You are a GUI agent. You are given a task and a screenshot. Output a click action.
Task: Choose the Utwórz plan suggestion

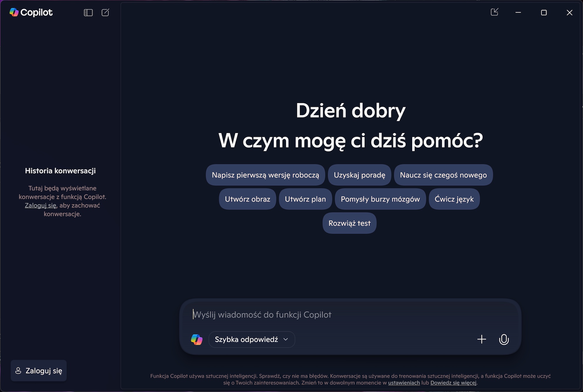305,199
